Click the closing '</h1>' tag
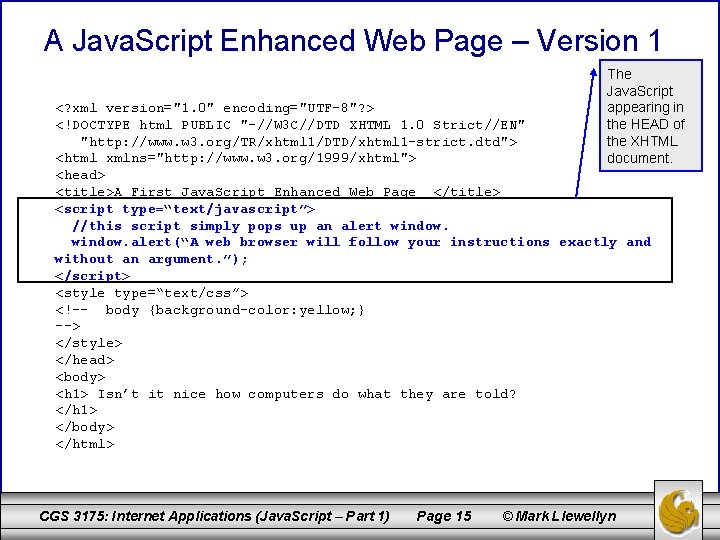The image size is (720, 540). (x=76, y=410)
